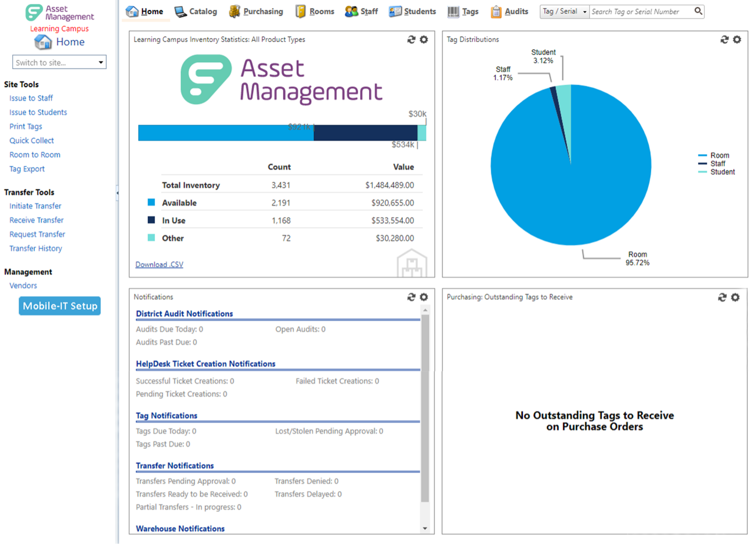Click Warehouse Notifications heading

(180, 529)
